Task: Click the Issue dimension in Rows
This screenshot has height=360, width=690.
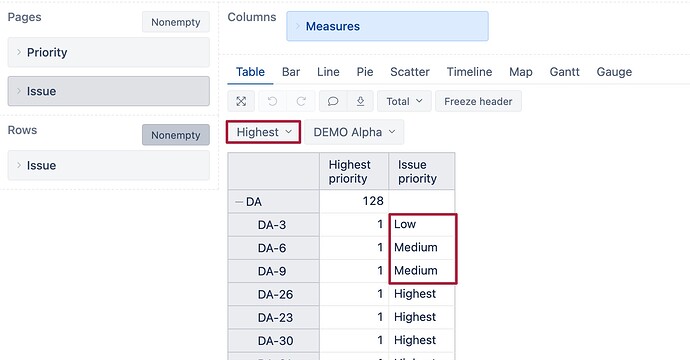Action: point(109,165)
